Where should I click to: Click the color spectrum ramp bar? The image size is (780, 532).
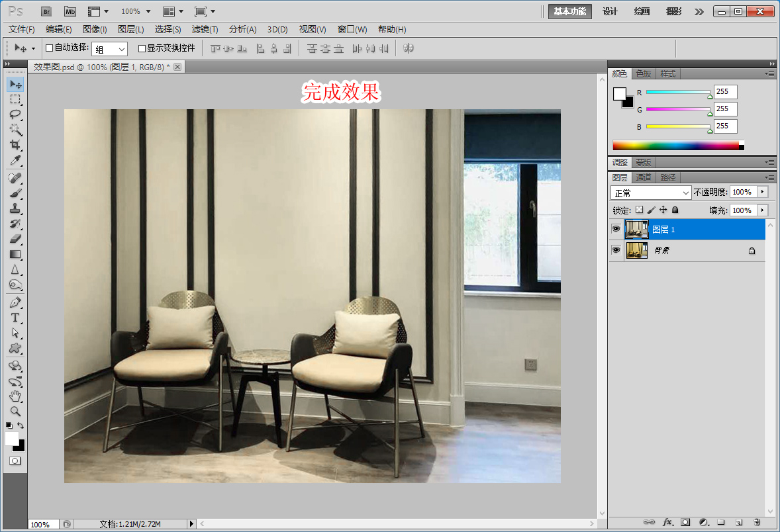coord(675,146)
